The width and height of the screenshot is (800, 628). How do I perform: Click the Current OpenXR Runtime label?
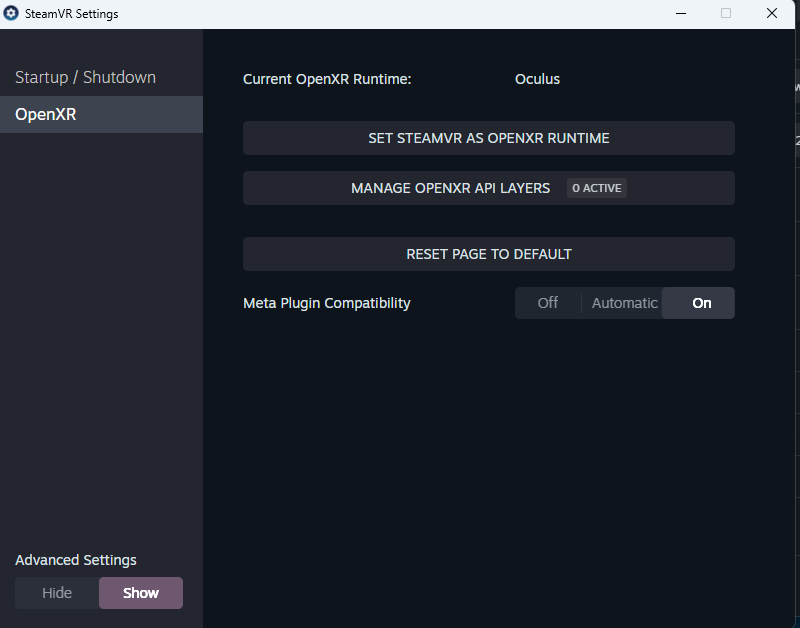(x=327, y=79)
